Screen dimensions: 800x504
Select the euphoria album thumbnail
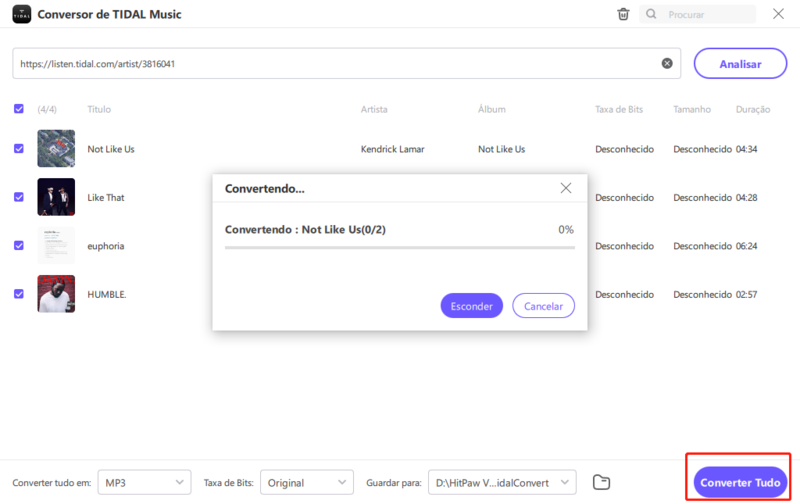56,245
